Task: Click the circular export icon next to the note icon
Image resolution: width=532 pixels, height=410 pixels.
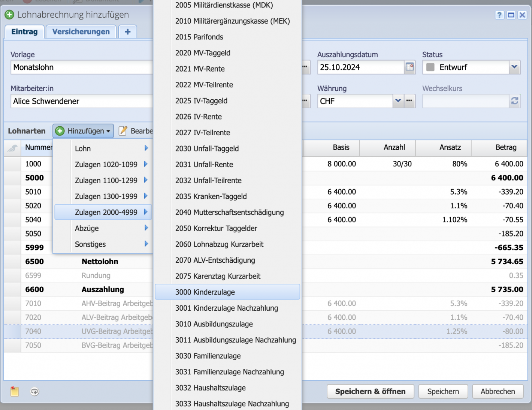Action: 35,391
